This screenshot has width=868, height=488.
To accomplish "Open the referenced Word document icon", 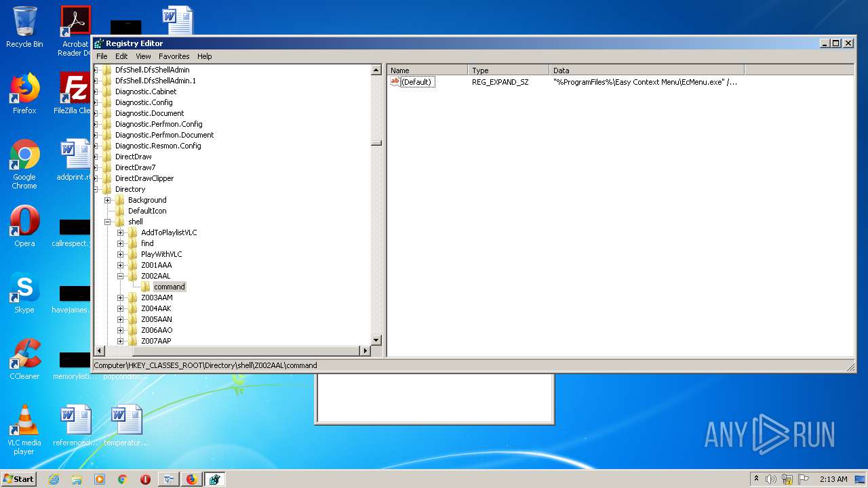I will [75, 426].
